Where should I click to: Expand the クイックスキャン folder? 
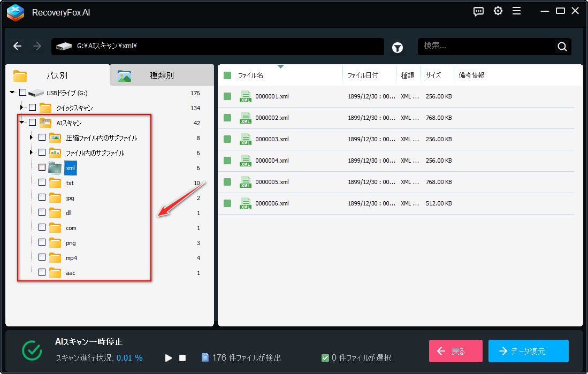22,108
